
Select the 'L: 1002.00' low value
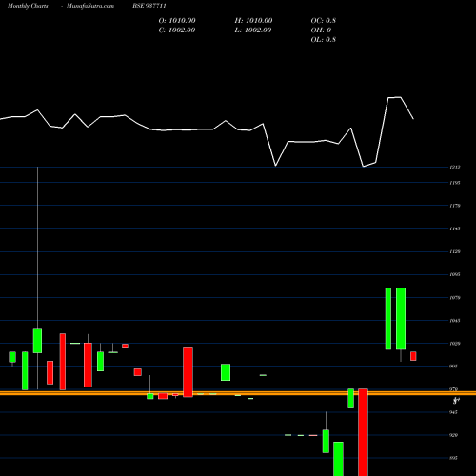(253, 30)
